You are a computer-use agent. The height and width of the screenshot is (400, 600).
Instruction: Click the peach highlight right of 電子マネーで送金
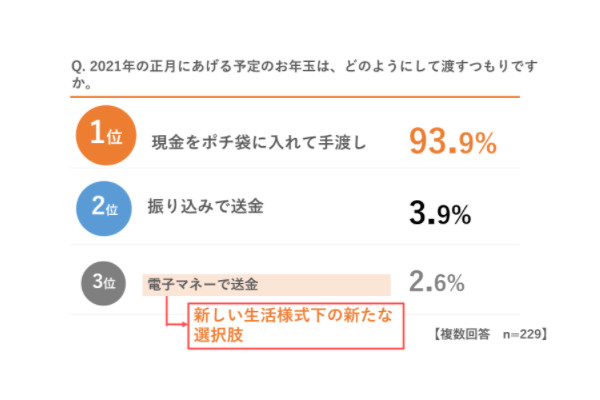tap(324, 285)
